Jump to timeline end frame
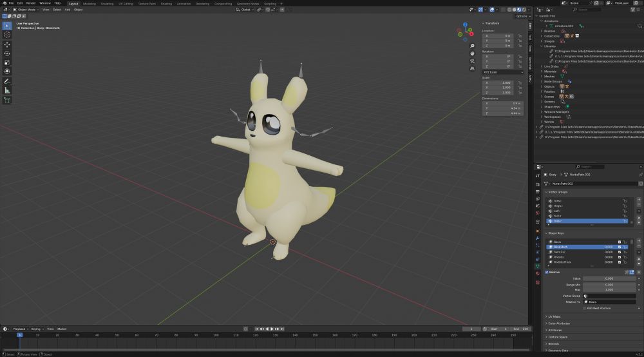 tap(282, 329)
